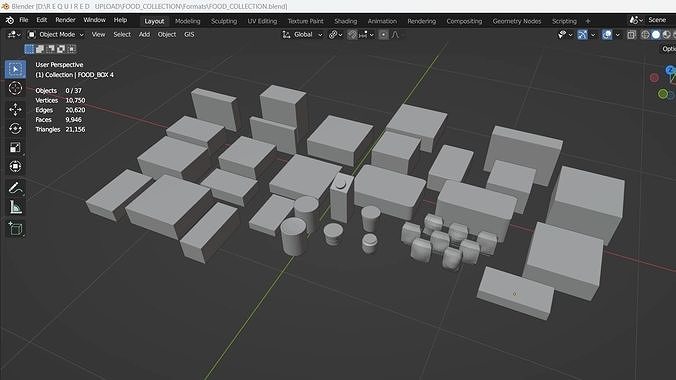Toggle proportional editing
676x380 pixels.
(383, 35)
